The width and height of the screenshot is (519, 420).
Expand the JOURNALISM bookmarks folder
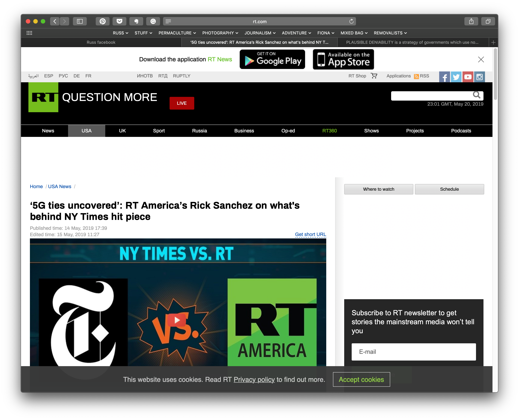(x=260, y=33)
